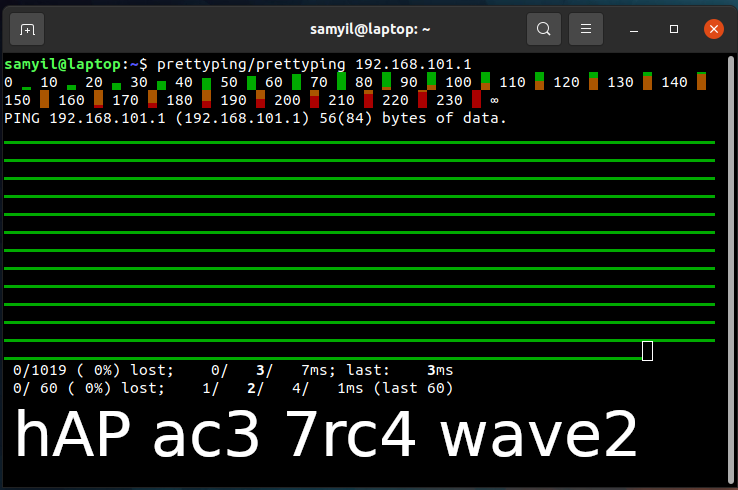The height and width of the screenshot is (490, 738).
Task: Click orange legend block right of 140
Action: coord(701,82)
